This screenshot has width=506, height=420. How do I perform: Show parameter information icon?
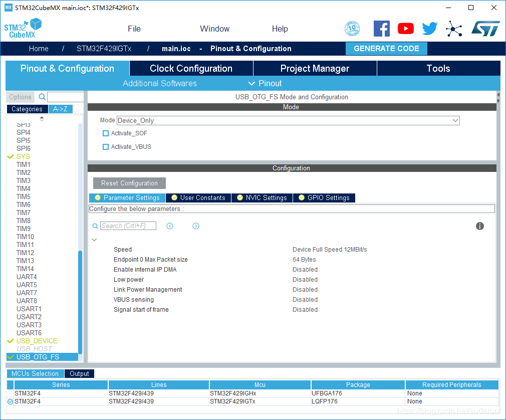(x=480, y=226)
